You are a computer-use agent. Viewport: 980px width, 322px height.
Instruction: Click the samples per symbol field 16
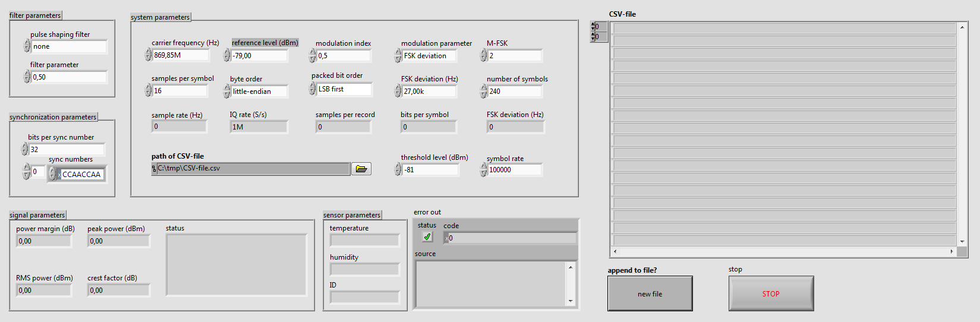point(180,90)
